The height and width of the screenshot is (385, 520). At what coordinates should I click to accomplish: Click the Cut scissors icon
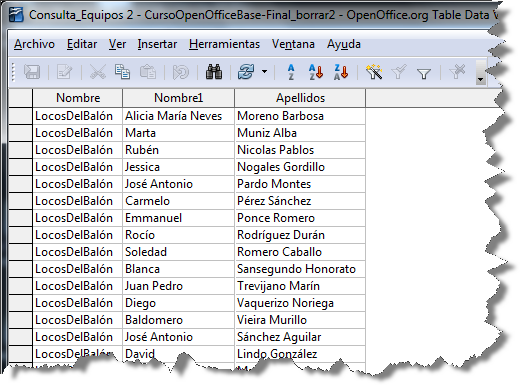click(x=98, y=72)
